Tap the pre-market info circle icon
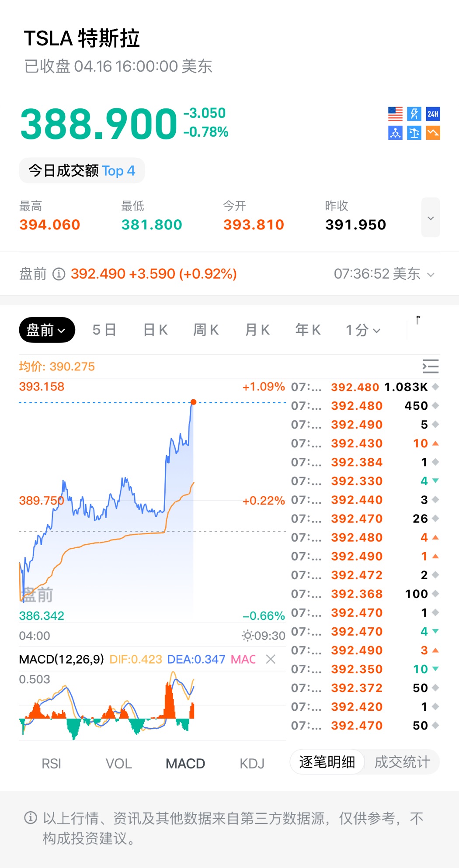 click(x=59, y=274)
